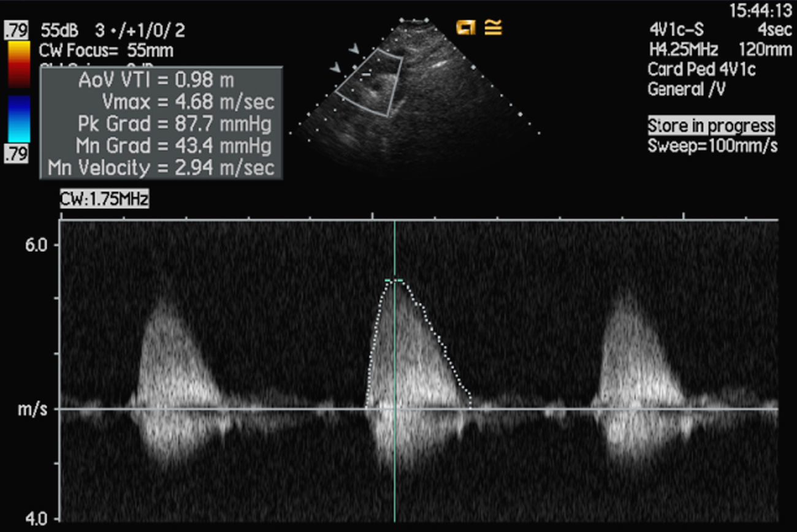This screenshot has height=532, width=797.
Task: Select the CW:1.75MHz frequency label
Action: coord(104,199)
